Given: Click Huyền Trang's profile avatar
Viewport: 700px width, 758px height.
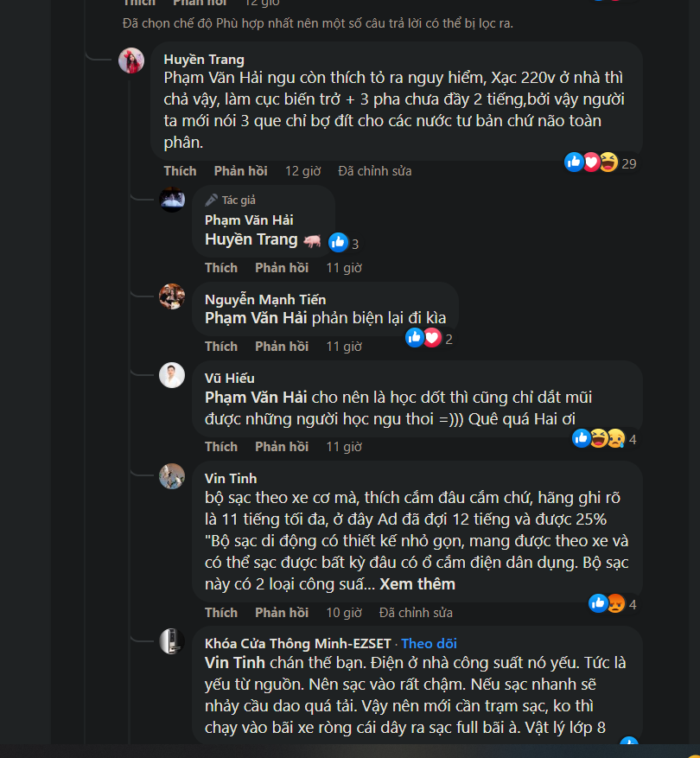Looking at the screenshot, I should click(131, 61).
